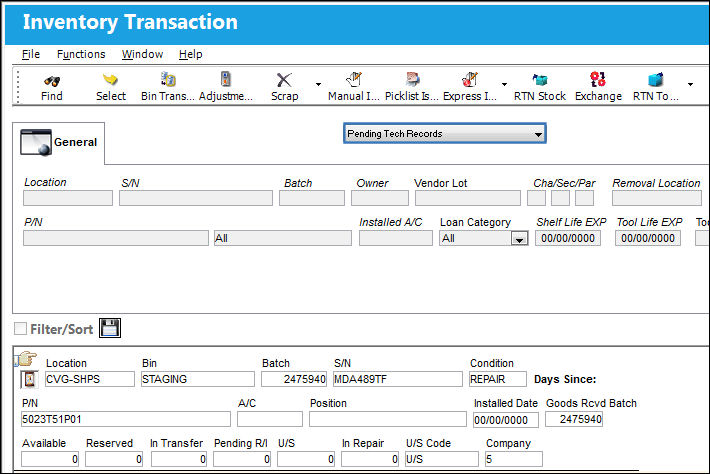
Task: Open the Functions menu
Action: click(x=81, y=54)
